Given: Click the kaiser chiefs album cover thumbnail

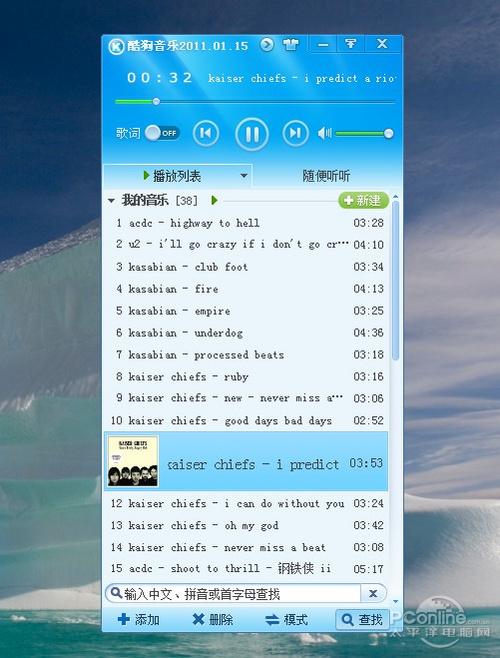Looking at the screenshot, I should coord(133,461).
